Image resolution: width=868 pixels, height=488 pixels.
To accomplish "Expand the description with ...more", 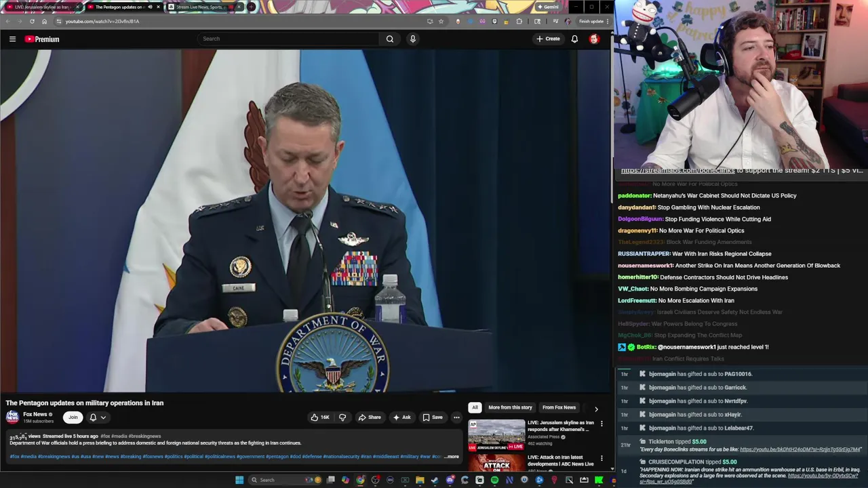I will tap(451, 457).
